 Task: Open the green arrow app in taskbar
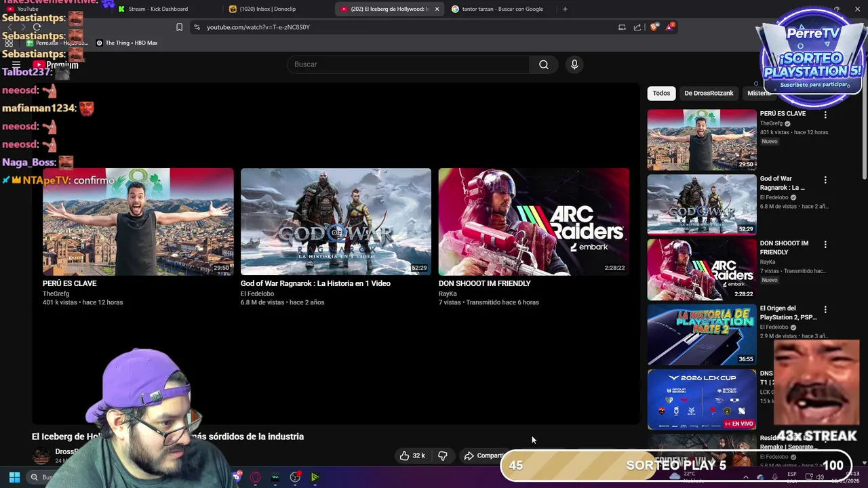(x=315, y=477)
